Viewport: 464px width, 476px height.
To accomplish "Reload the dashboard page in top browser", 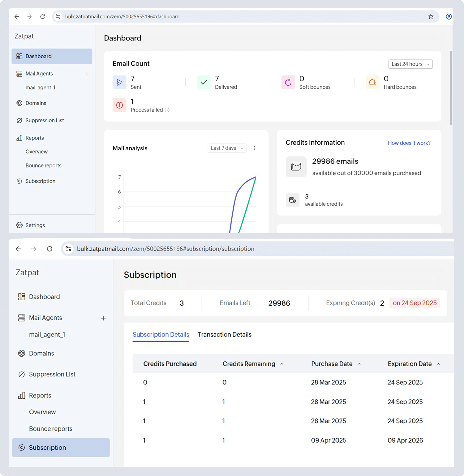I will [x=43, y=17].
